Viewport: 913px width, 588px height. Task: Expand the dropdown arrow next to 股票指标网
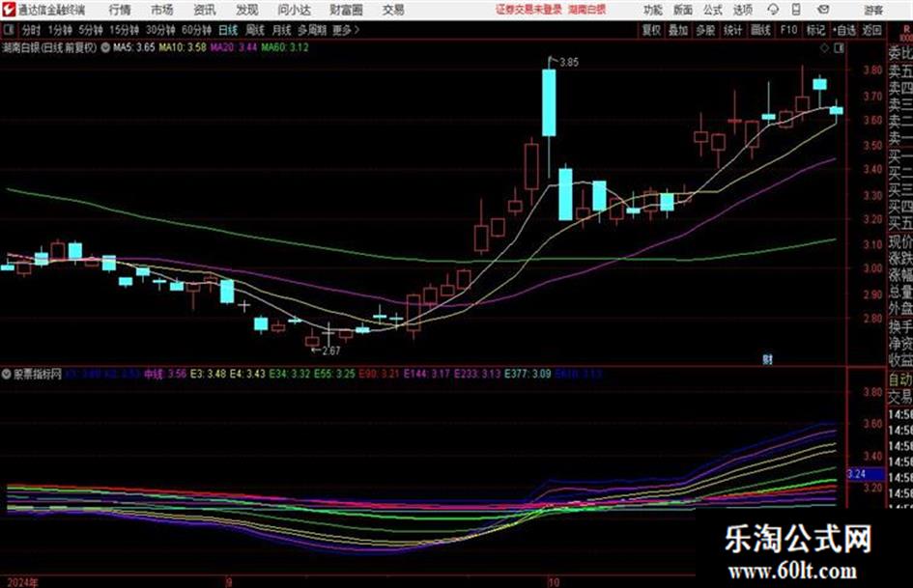pos(7,374)
